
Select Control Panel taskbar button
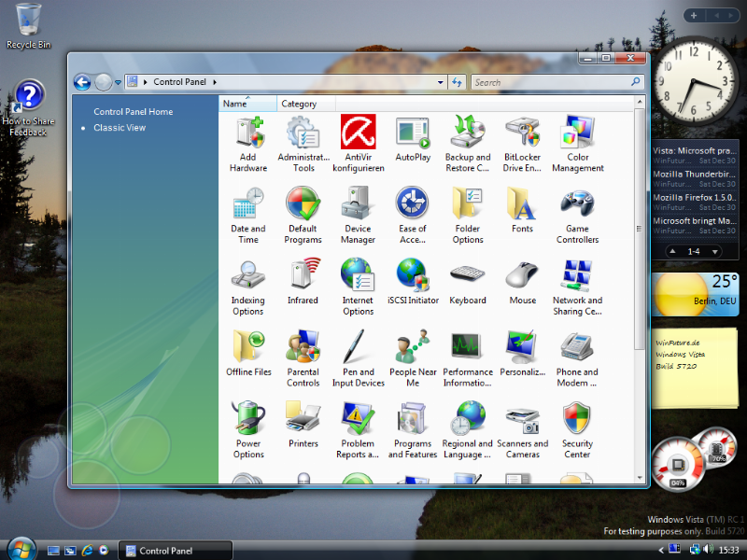(176, 551)
